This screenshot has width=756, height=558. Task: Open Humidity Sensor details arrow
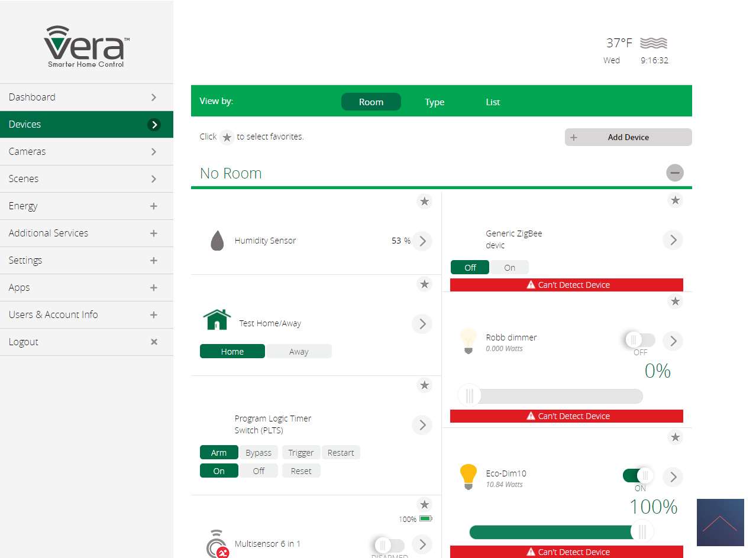(422, 241)
